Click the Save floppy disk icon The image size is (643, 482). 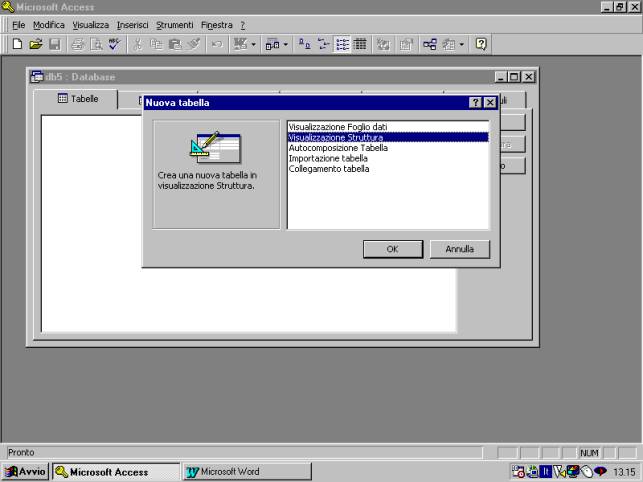tap(55, 44)
